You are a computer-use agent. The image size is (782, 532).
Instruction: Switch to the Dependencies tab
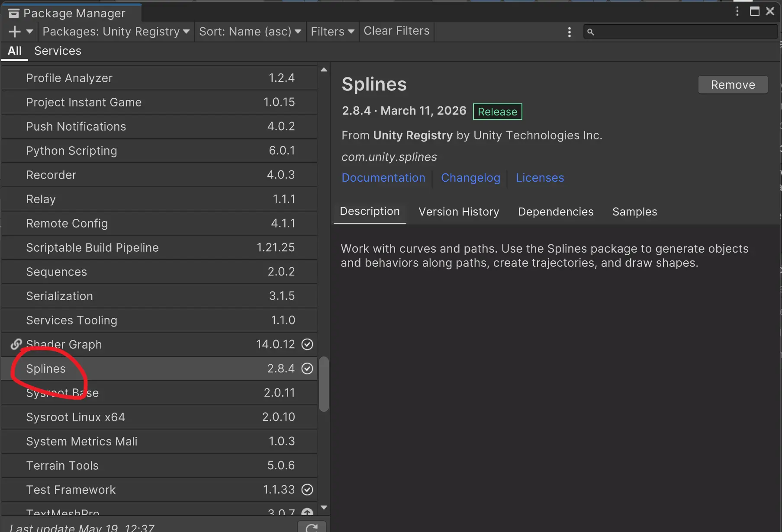click(556, 212)
